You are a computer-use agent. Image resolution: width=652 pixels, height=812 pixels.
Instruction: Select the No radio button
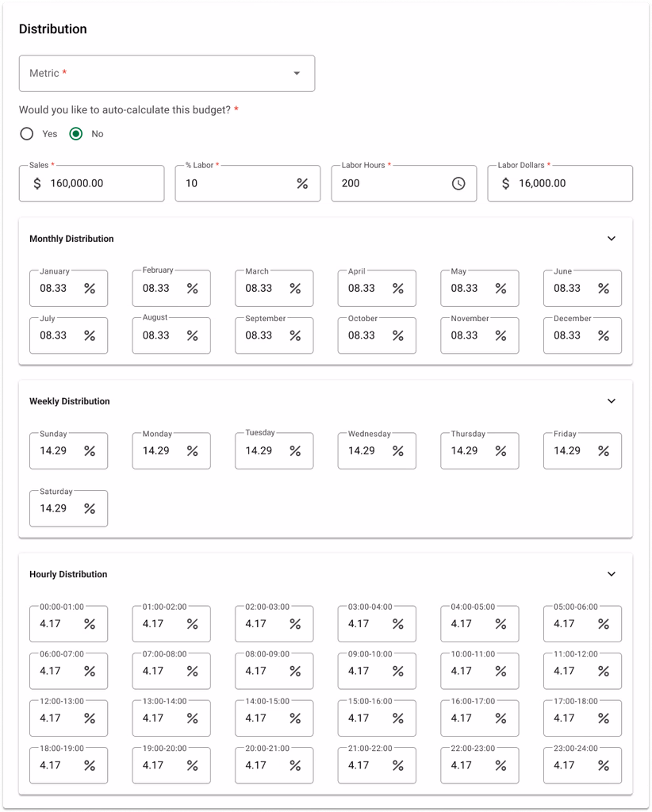point(76,134)
